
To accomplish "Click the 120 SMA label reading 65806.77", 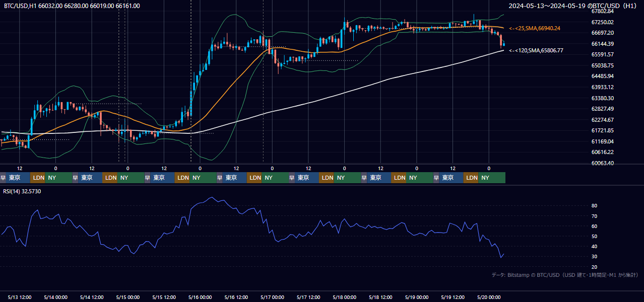I will [536, 50].
